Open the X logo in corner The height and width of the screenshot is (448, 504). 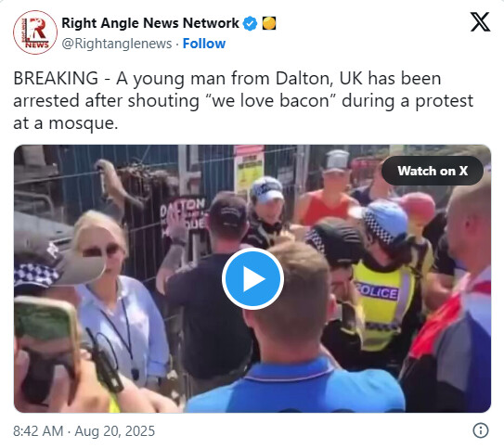coord(480,22)
